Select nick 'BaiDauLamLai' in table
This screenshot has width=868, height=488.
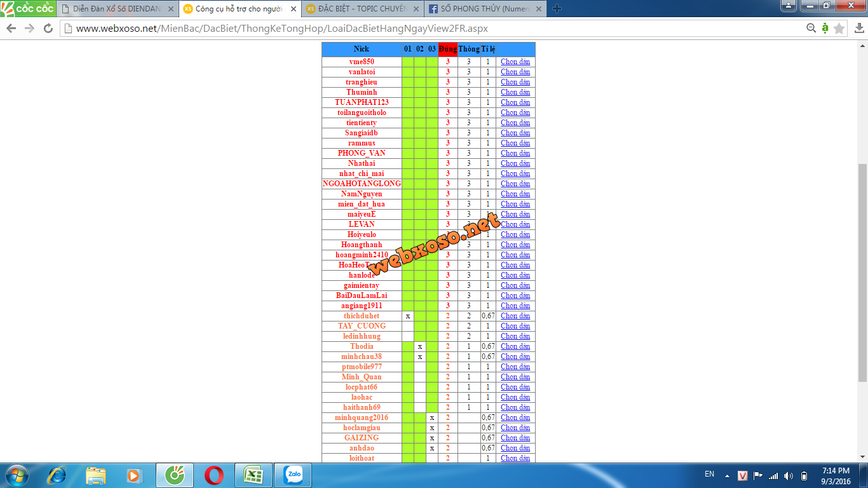[x=362, y=295]
